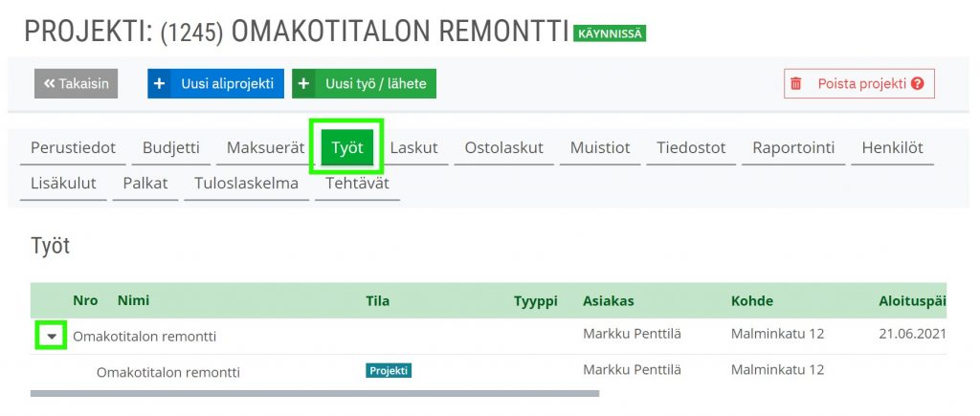Select the Tuloslaskelma tab

247,183
